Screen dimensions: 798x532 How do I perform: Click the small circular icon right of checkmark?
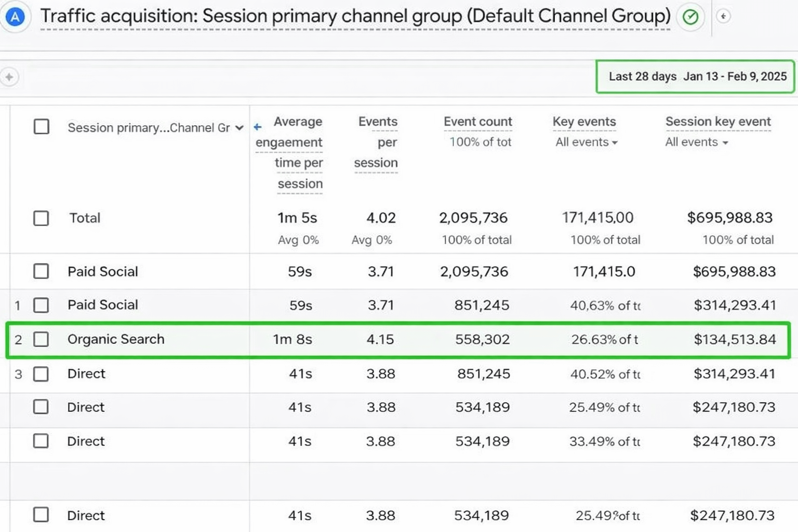click(x=723, y=17)
